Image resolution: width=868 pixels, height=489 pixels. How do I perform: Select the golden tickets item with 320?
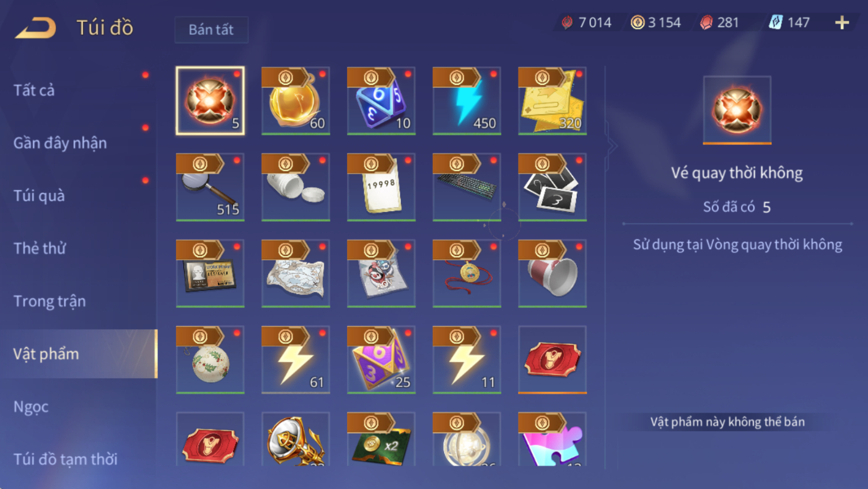coord(552,101)
